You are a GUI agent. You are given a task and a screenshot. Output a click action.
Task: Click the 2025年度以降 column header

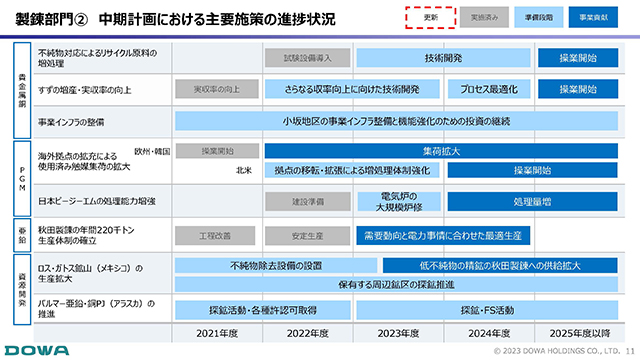tap(580, 333)
